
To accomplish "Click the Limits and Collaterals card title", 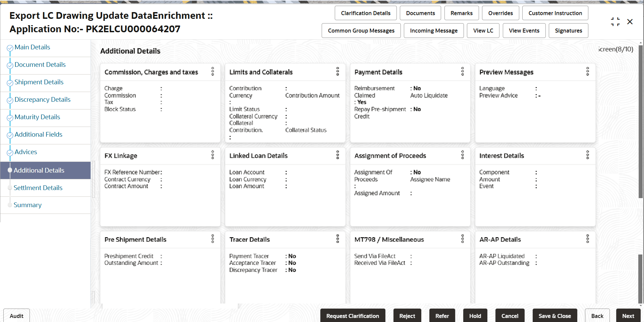I will pyautogui.click(x=261, y=72).
